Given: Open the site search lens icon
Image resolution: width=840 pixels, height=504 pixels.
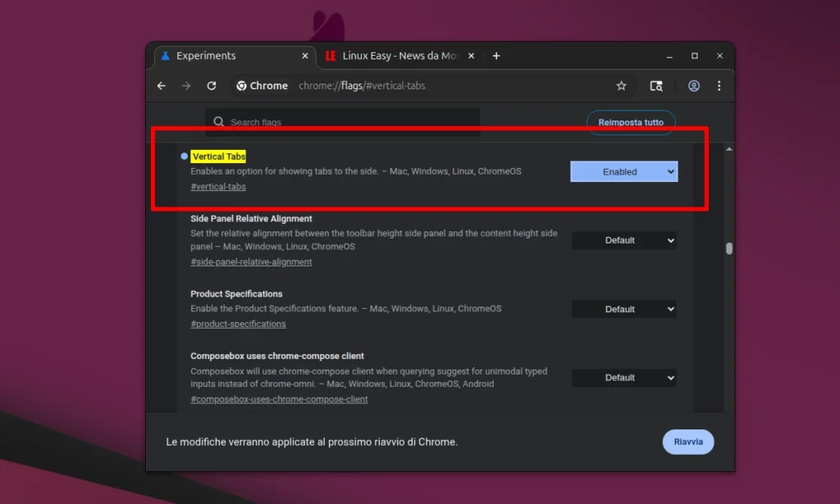Looking at the screenshot, I should (656, 85).
